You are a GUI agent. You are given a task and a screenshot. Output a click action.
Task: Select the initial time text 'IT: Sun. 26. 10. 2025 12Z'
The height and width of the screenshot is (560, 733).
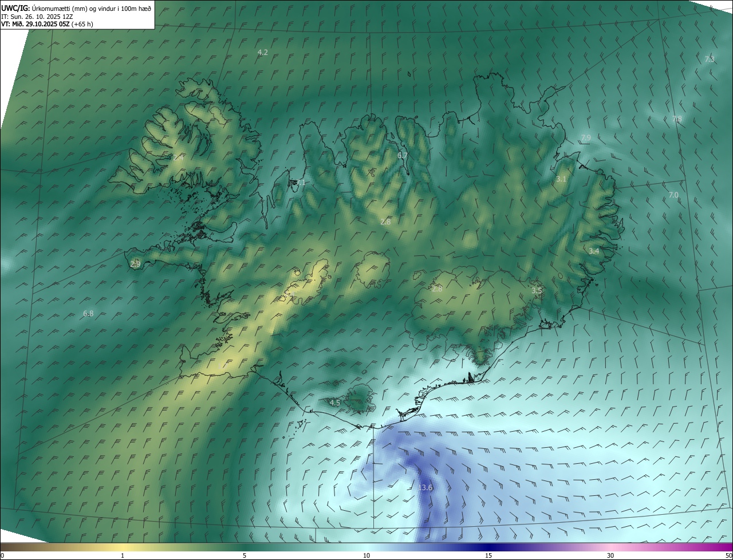click(x=37, y=17)
